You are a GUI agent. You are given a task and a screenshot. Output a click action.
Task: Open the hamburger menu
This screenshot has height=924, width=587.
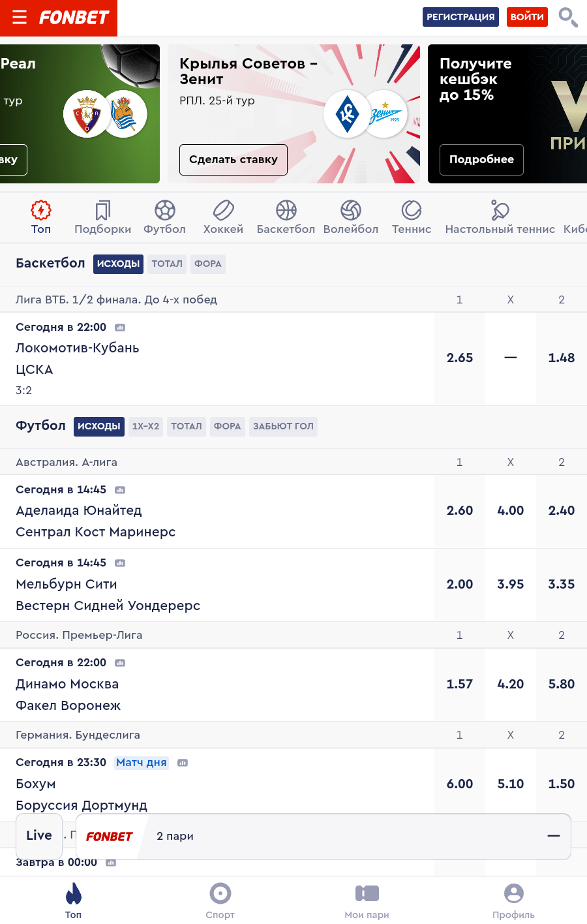(x=20, y=17)
